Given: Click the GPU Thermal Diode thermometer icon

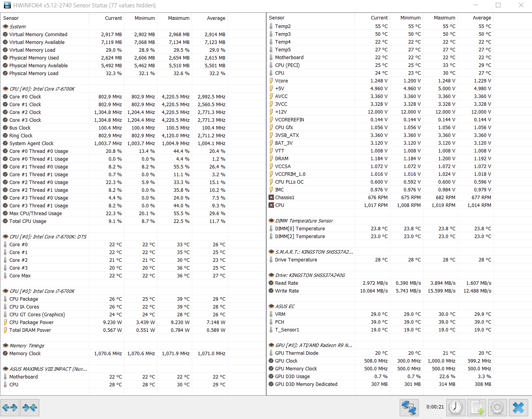Looking at the screenshot, I should (x=271, y=353).
